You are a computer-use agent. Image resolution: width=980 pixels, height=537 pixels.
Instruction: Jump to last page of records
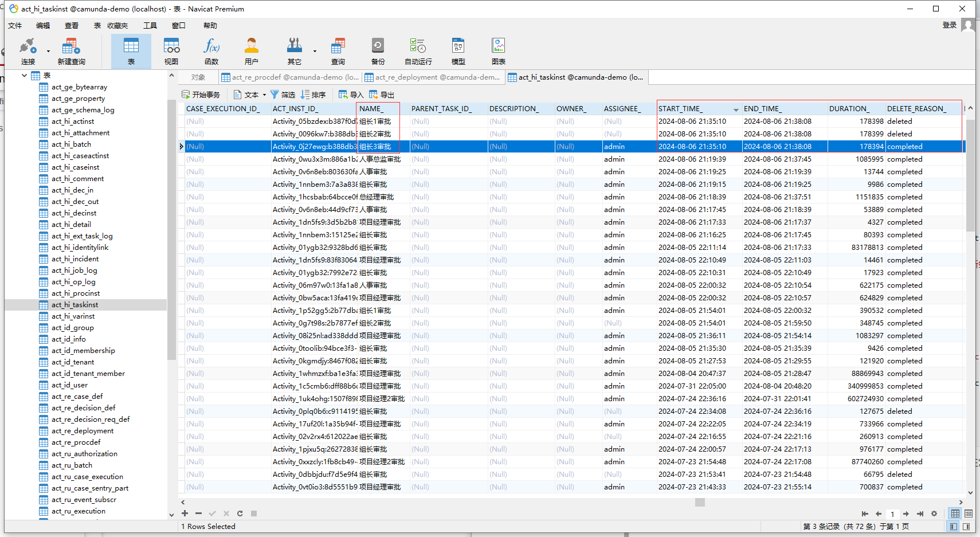coord(920,514)
